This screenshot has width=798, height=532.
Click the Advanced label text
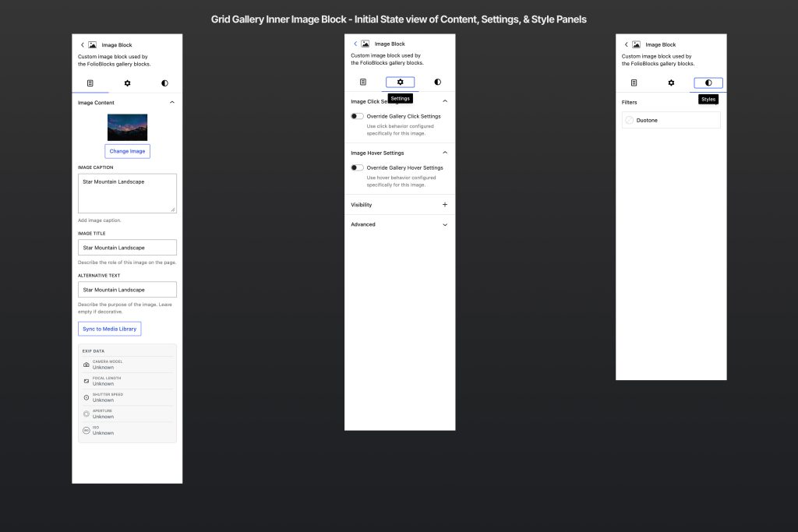[363, 224]
